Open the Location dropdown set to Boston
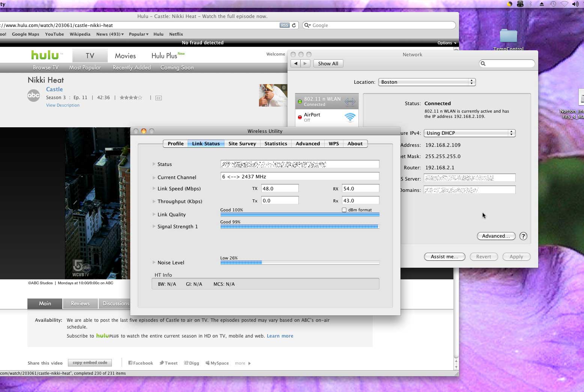The height and width of the screenshot is (392, 584). [x=427, y=82]
